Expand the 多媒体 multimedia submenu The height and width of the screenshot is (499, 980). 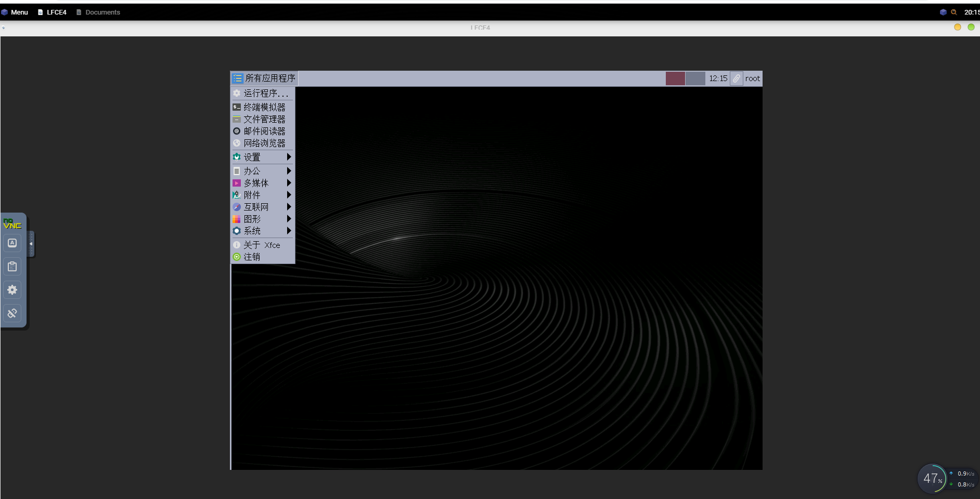tap(263, 183)
